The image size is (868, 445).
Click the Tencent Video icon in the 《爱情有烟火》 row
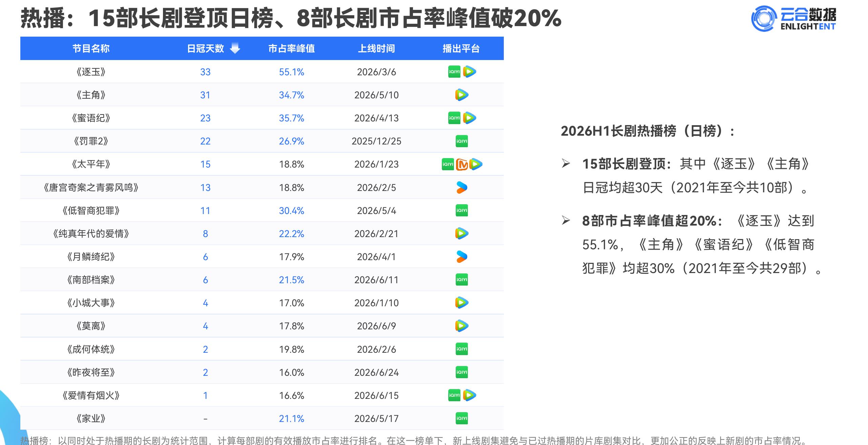(470, 395)
